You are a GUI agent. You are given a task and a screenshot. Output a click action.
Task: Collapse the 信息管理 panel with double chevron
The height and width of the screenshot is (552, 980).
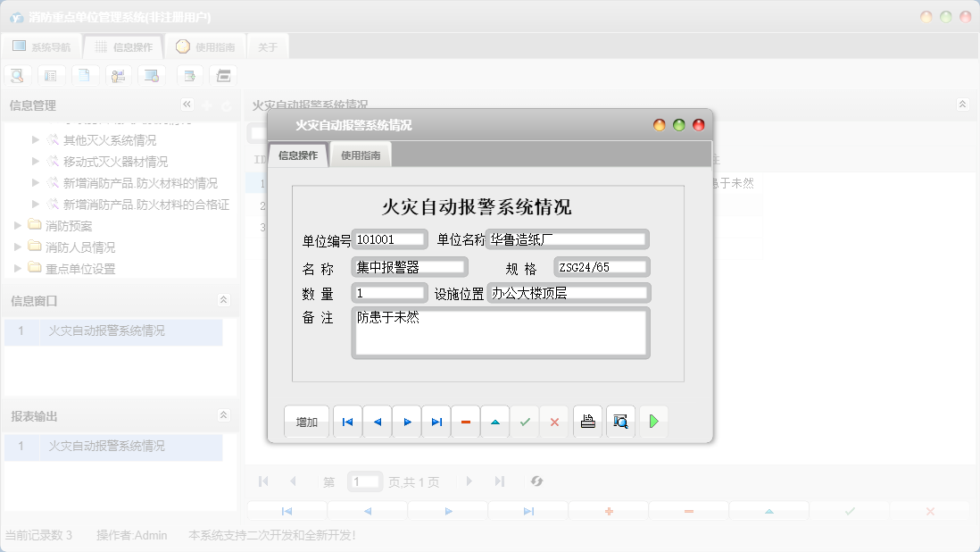coord(187,104)
